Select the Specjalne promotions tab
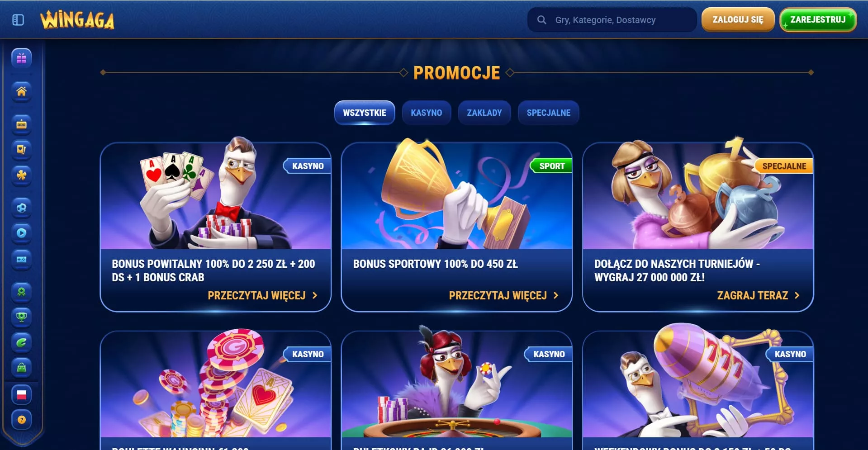Viewport: 868px width, 450px height. tap(549, 113)
